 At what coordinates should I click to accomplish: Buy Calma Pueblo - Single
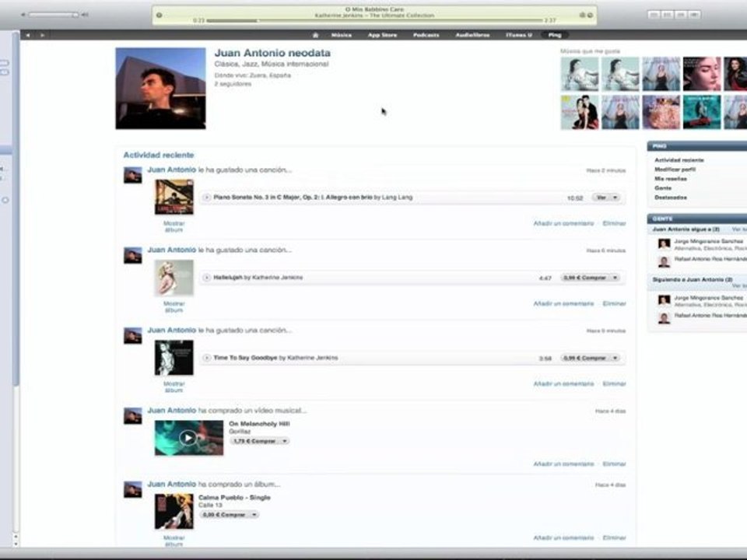click(x=224, y=515)
